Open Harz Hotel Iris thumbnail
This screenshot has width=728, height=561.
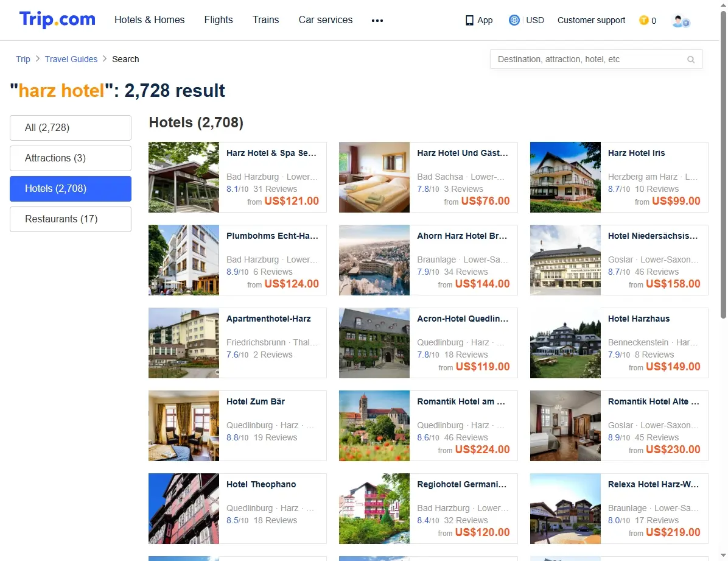pyautogui.click(x=565, y=177)
